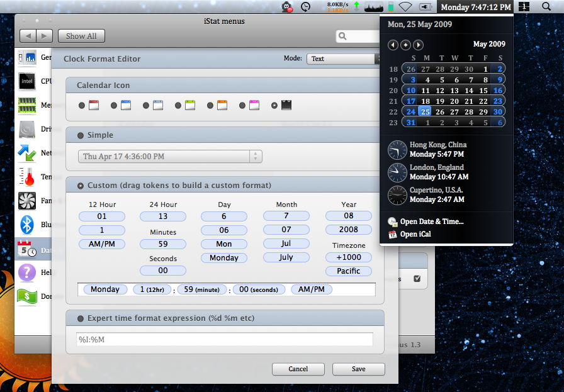
Task: Open the Fans pane fan icon
Action: click(x=27, y=201)
